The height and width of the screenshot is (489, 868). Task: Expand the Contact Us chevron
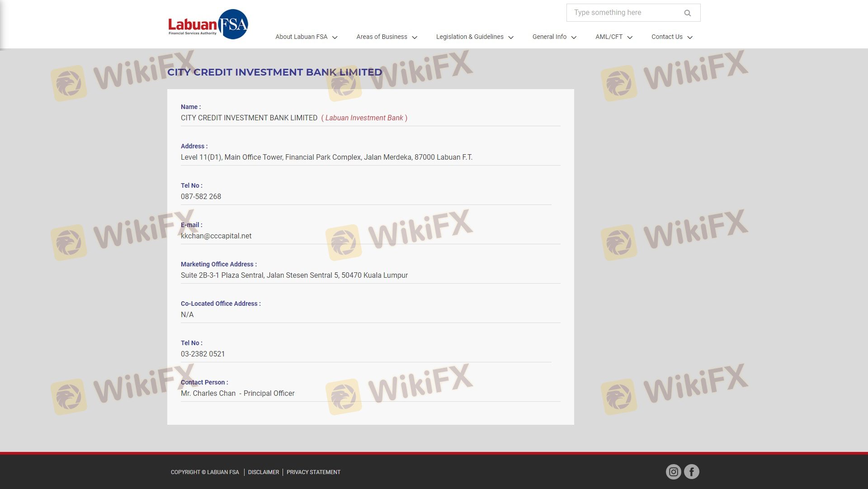click(x=690, y=38)
